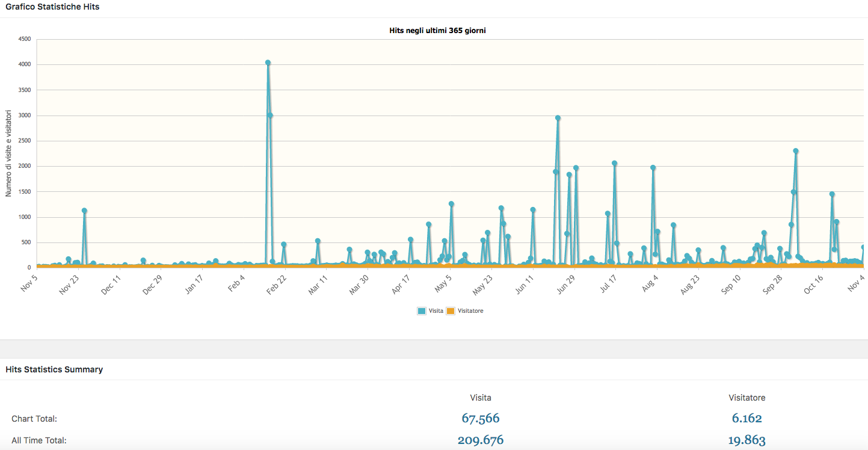Click the teal Visita legend swatch
This screenshot has width=868, height=450.
[x=421, y=311]
